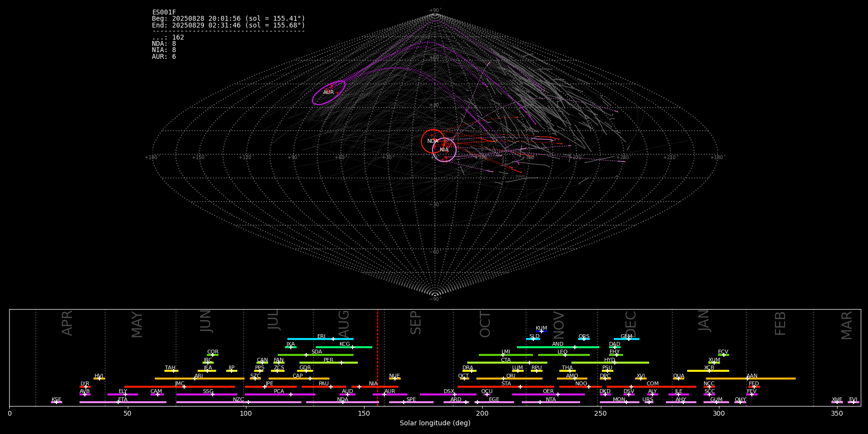Click the PER shower bar label in timeline

328,360
